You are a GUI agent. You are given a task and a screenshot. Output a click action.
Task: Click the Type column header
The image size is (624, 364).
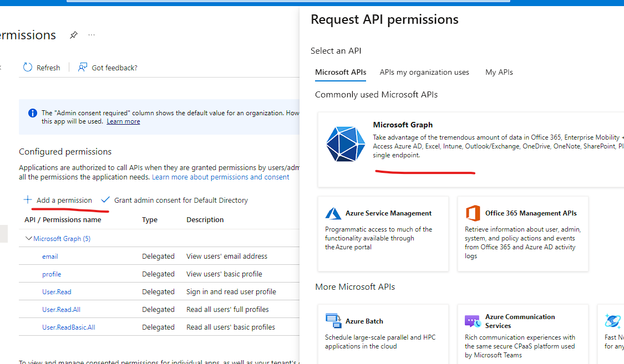coord(150,220)
